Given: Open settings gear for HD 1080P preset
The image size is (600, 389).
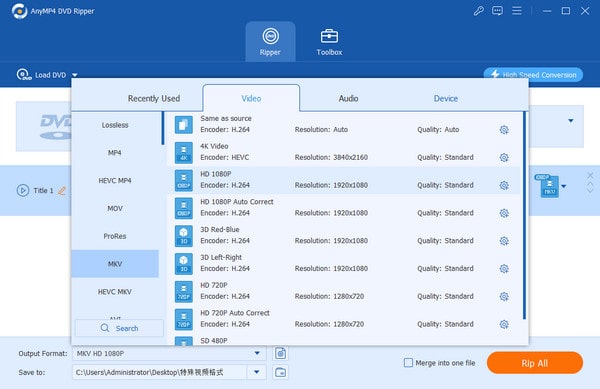Looking at the screenshot, I should pyautogui.click(x=504, y=186).
